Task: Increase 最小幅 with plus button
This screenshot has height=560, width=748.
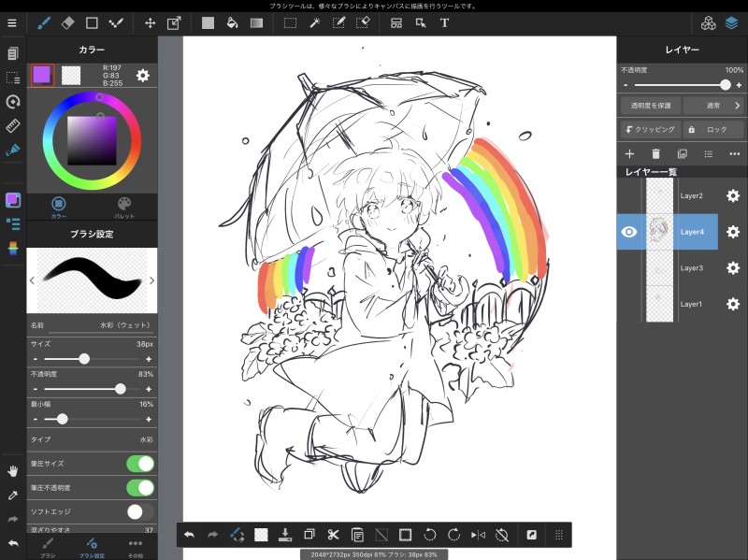Action: (149, 419)
